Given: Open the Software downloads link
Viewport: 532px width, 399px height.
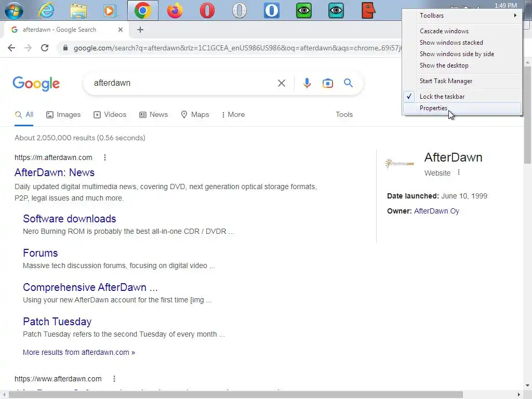Looking at the screenshot, I should (x=70, y=219).
